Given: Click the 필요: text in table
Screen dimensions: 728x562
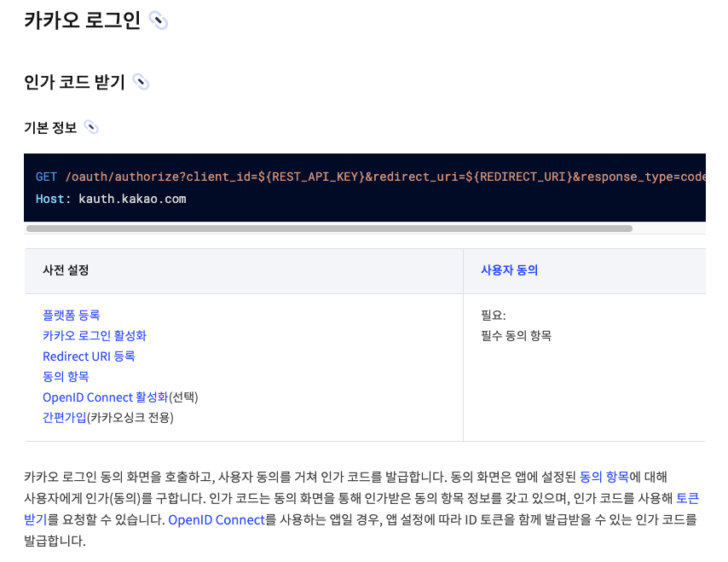Looking at the screenshot, I should 493,316.
